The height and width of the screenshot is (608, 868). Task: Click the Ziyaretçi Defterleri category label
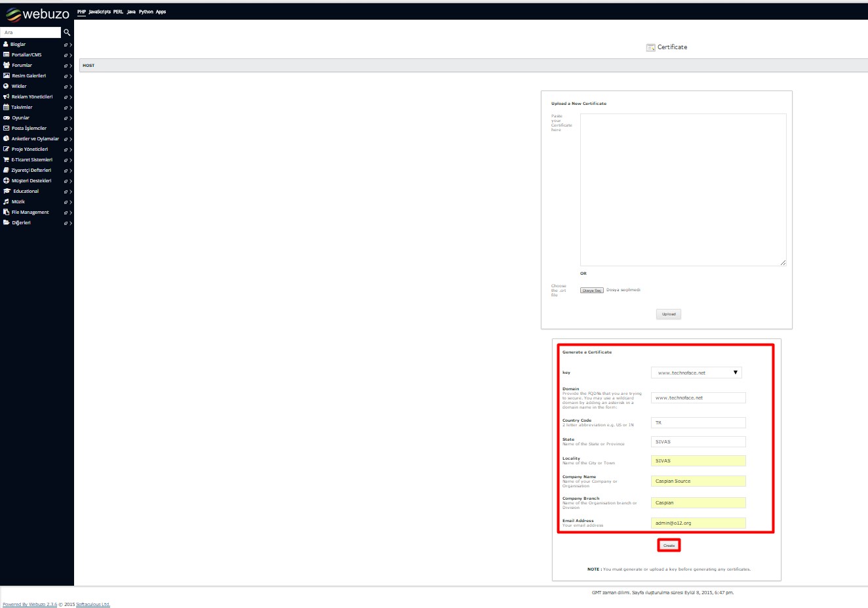31,171
